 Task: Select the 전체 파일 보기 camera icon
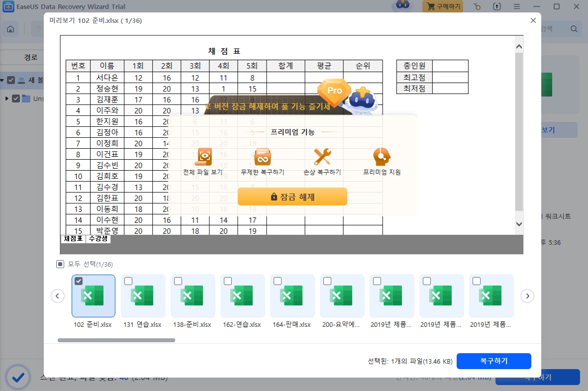[x=204, y=156]
